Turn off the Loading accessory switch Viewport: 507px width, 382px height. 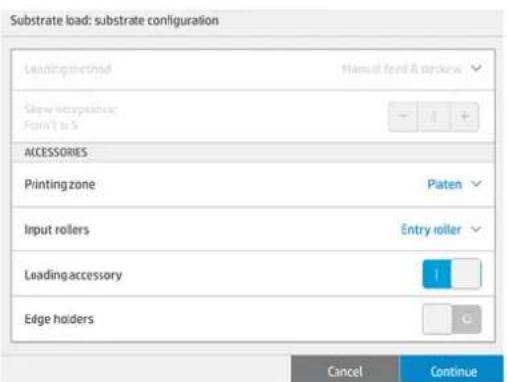click(452, 274)
